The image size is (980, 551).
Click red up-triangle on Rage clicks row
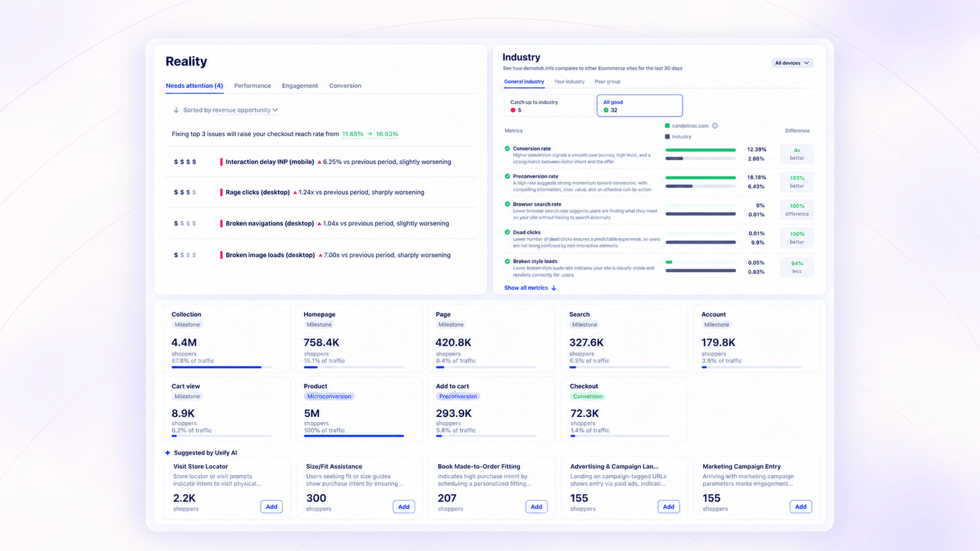tap(295, 193)
